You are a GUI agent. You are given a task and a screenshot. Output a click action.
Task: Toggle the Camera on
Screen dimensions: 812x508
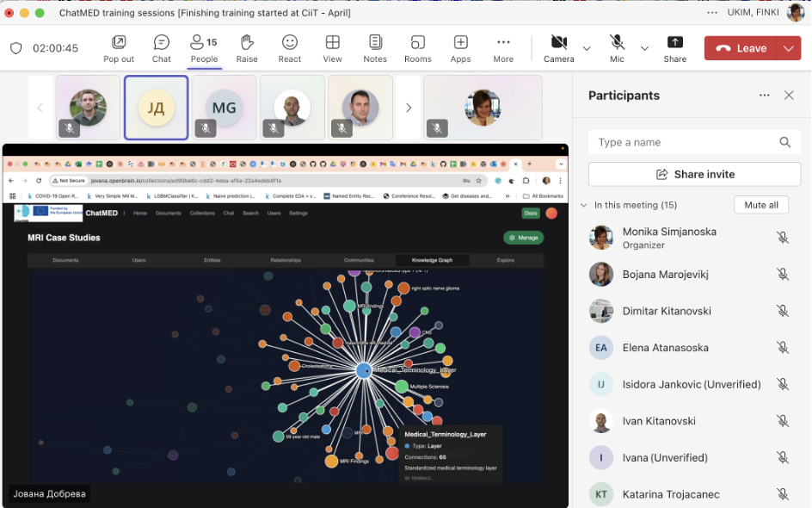coord(558,48)
